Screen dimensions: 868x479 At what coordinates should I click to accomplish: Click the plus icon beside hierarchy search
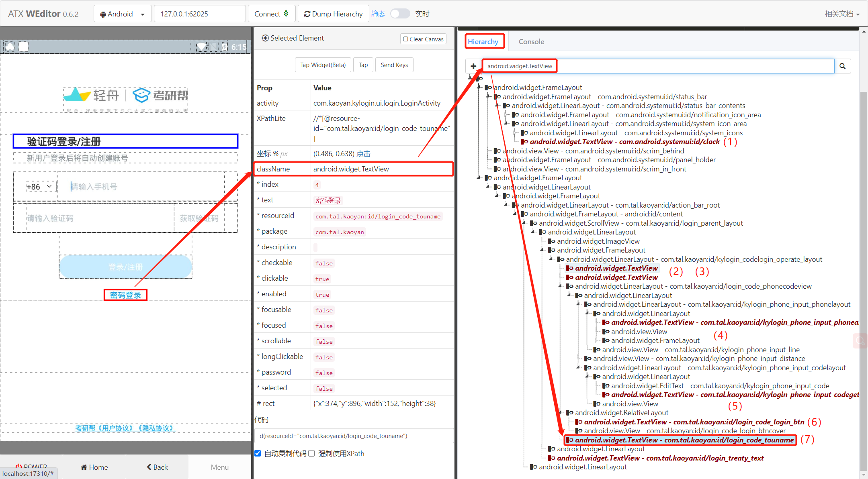pos(473,66)
